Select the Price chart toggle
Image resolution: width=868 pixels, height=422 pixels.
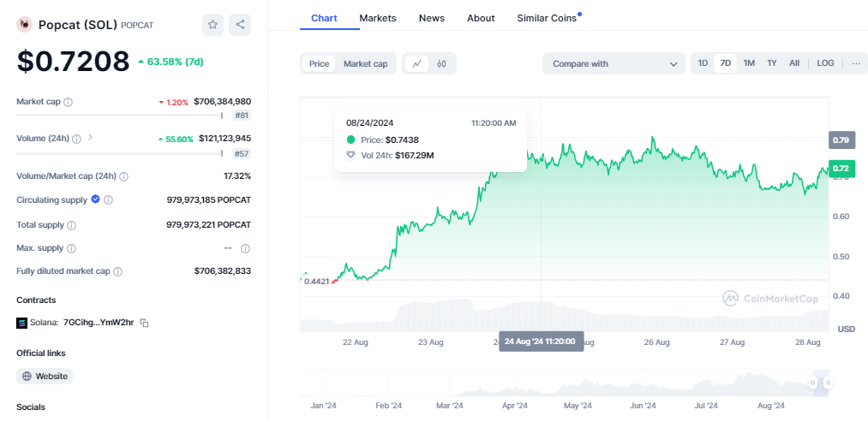point(319,63)
